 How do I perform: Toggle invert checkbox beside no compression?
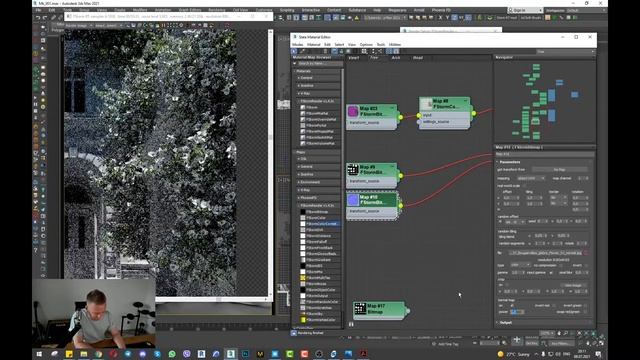coord(586,265)
